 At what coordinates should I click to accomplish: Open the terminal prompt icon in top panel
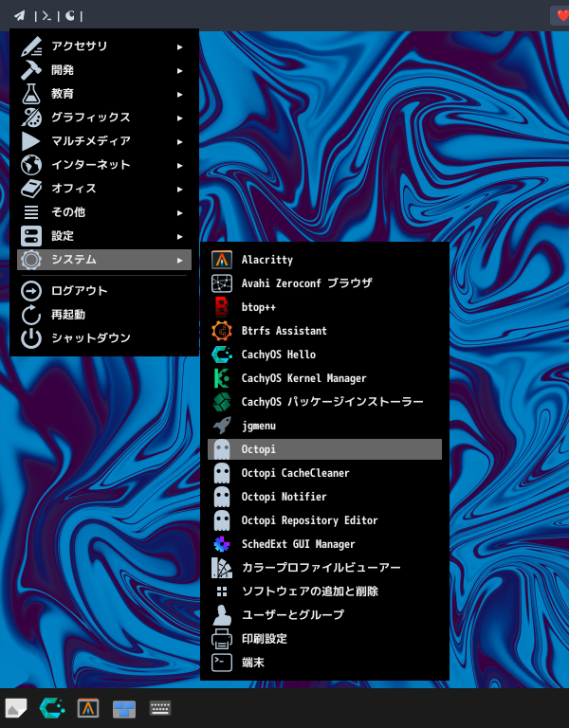46,16
